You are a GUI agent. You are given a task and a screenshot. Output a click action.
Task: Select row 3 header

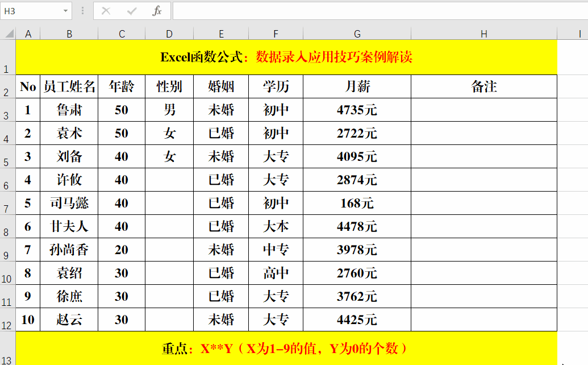(7, 110)
